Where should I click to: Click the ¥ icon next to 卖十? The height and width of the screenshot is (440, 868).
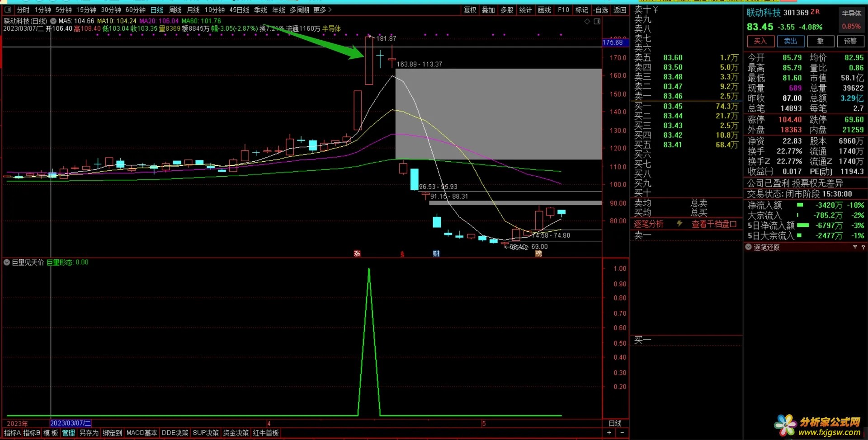pyautogui.click(x=656, y=9)
